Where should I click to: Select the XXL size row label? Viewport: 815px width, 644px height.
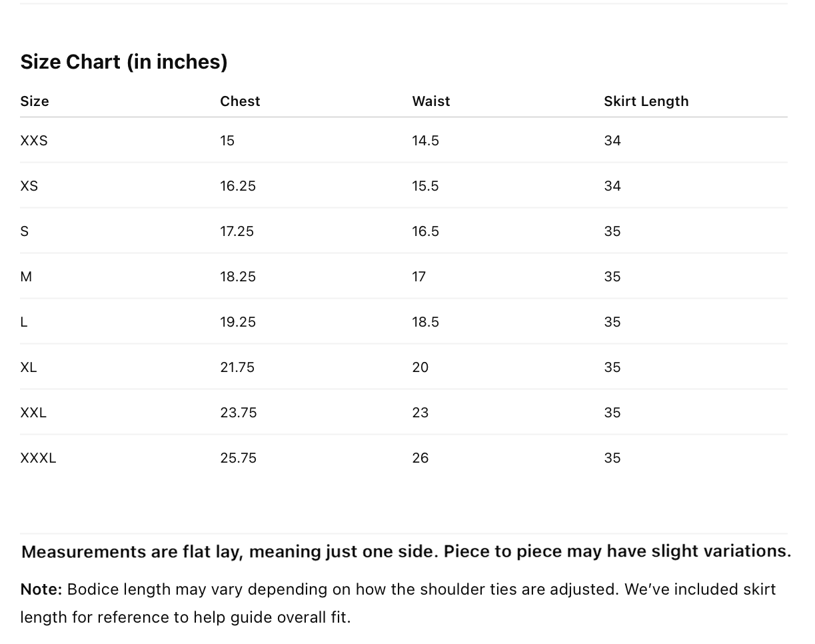tap(33, 413)
